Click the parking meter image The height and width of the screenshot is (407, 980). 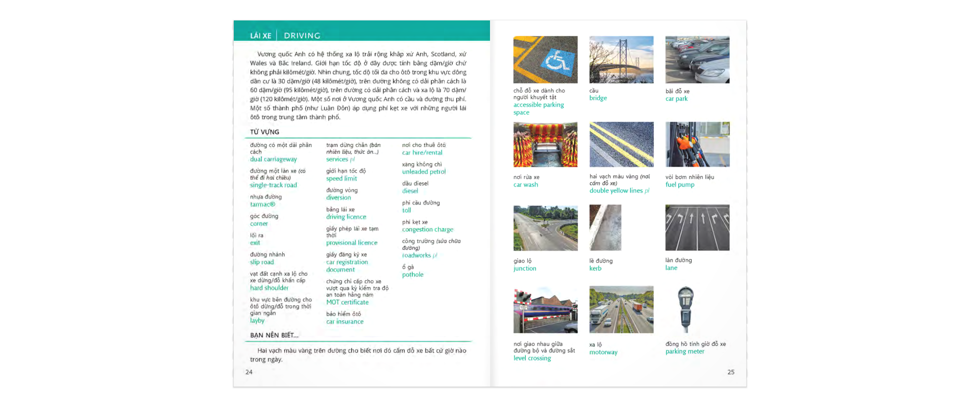click(x=685, y=309)
